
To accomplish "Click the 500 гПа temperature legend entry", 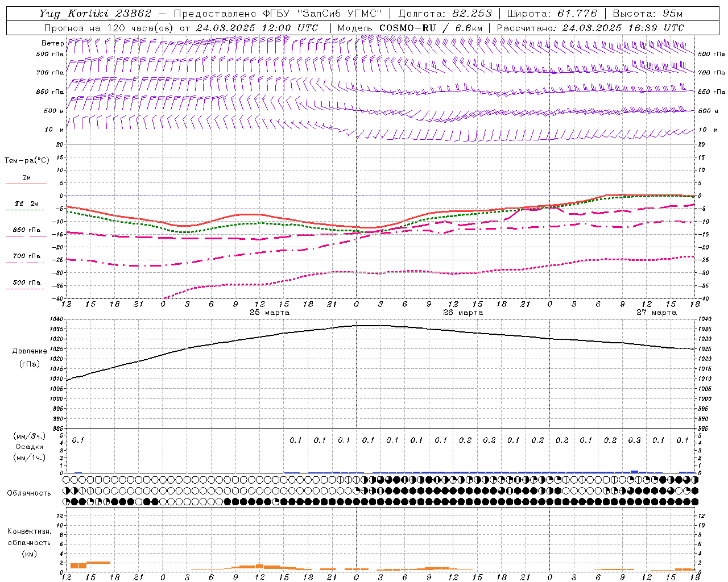I will coord(26,282).
